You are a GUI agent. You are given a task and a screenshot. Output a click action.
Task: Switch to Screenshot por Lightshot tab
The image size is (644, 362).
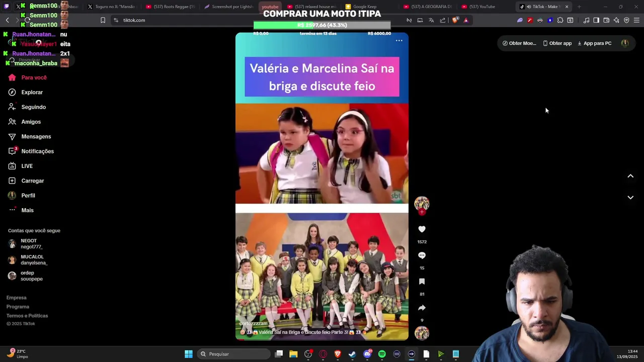coord(229,7)
